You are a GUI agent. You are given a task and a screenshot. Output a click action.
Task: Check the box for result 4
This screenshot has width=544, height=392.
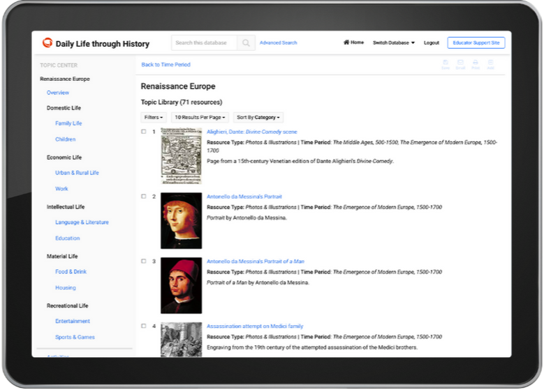(x=144, y=326)
